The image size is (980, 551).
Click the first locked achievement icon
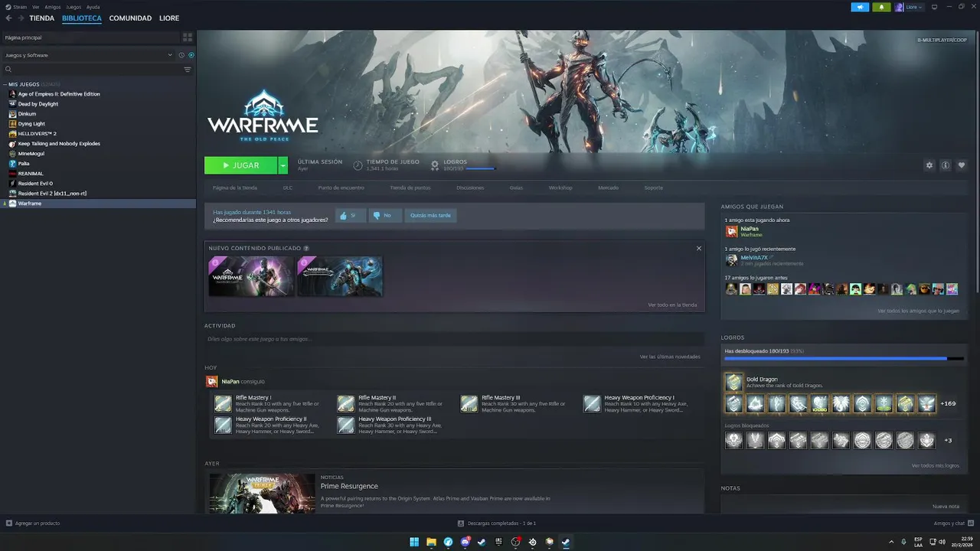click(x=733, y=440)
